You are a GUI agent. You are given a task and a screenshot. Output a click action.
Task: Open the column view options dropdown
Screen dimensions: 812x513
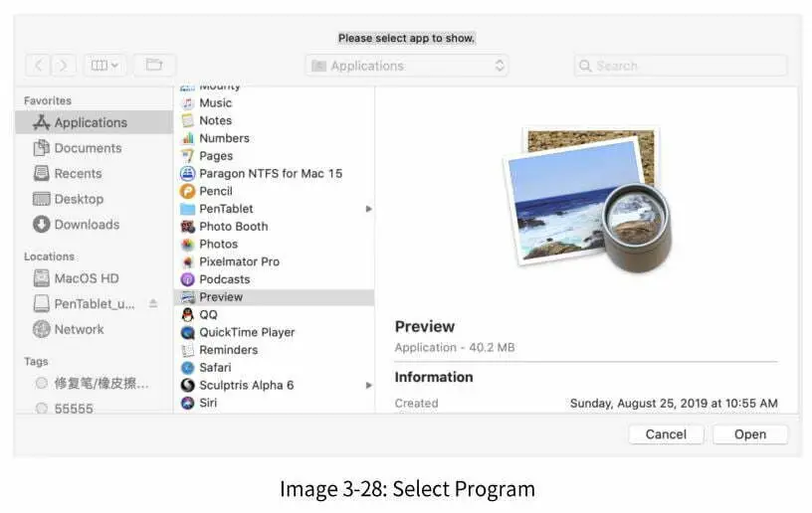[x=104, y=66]
